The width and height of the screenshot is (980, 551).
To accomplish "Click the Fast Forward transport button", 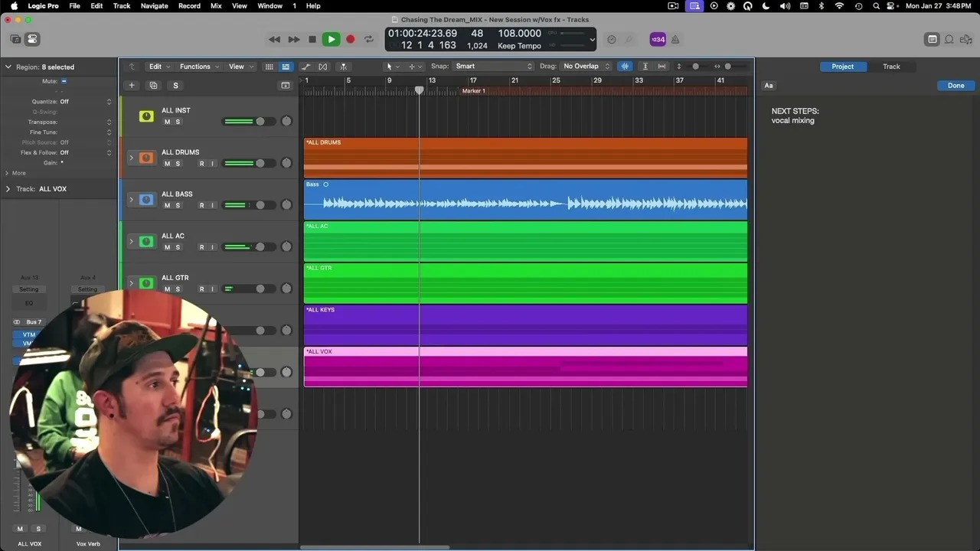I will (294, 39).
